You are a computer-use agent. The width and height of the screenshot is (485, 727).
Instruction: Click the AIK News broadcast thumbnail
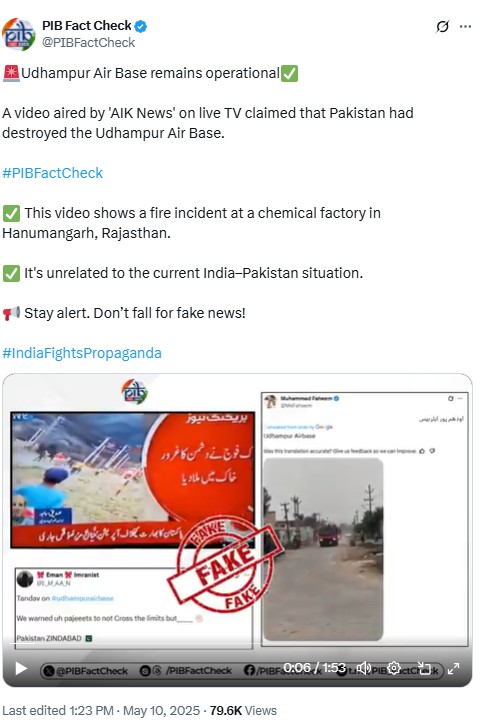pyautogui.click(x=133, y=479)
